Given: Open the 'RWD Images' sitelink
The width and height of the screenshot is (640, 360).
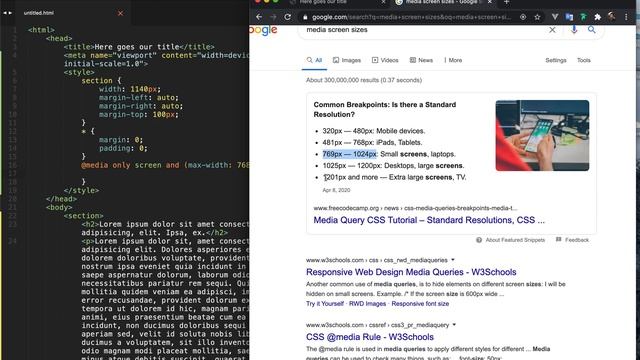Looking at the screenshot, I should point(367,304).
